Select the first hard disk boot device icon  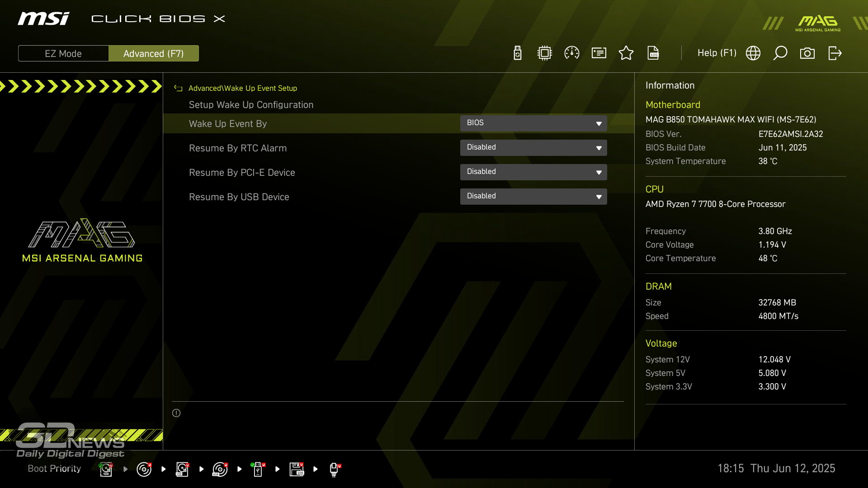click(106, 469)
